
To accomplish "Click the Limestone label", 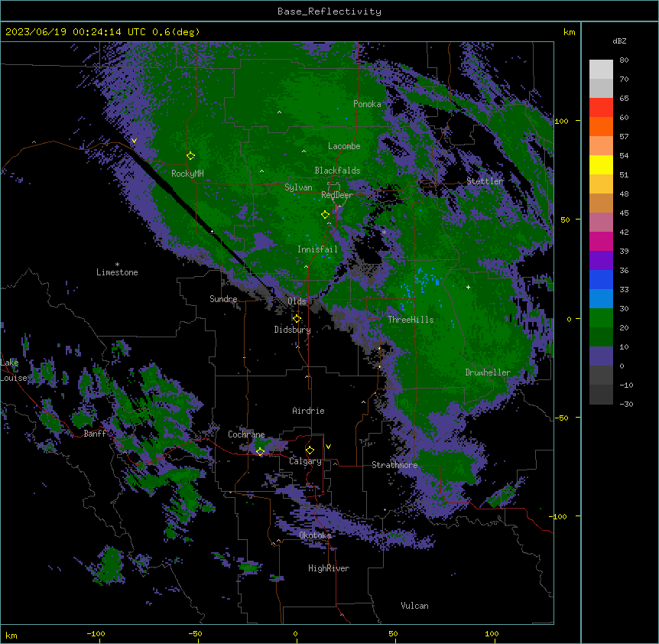I will [x=117, y=272].
